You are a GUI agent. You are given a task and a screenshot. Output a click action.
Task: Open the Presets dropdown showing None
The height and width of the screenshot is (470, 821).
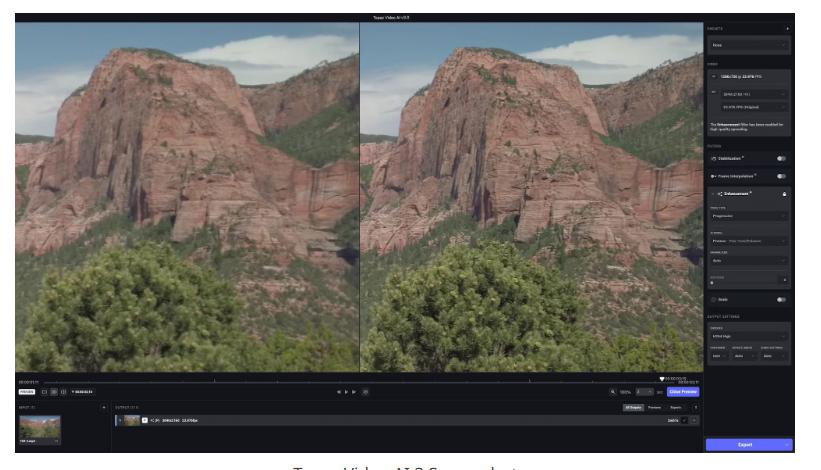(749, 45)
